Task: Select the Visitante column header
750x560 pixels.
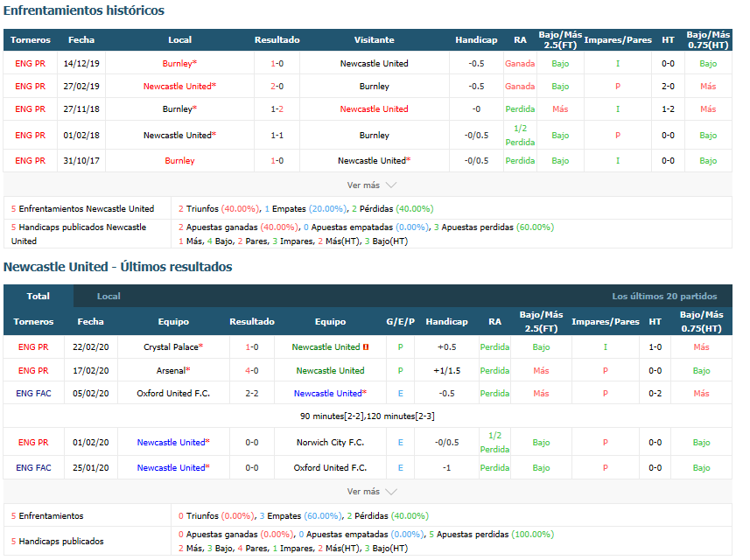Action: 374,39
